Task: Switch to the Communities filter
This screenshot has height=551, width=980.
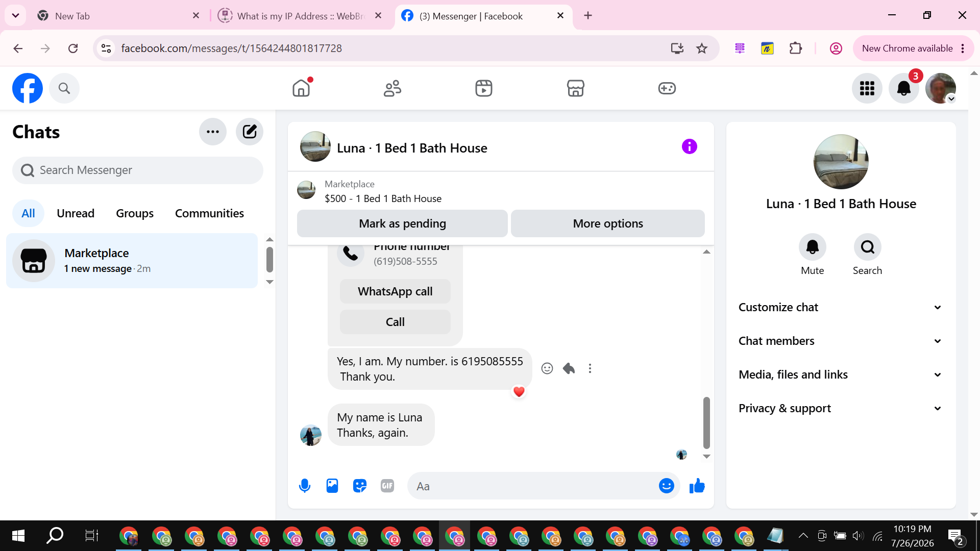Action: [209, 213]
